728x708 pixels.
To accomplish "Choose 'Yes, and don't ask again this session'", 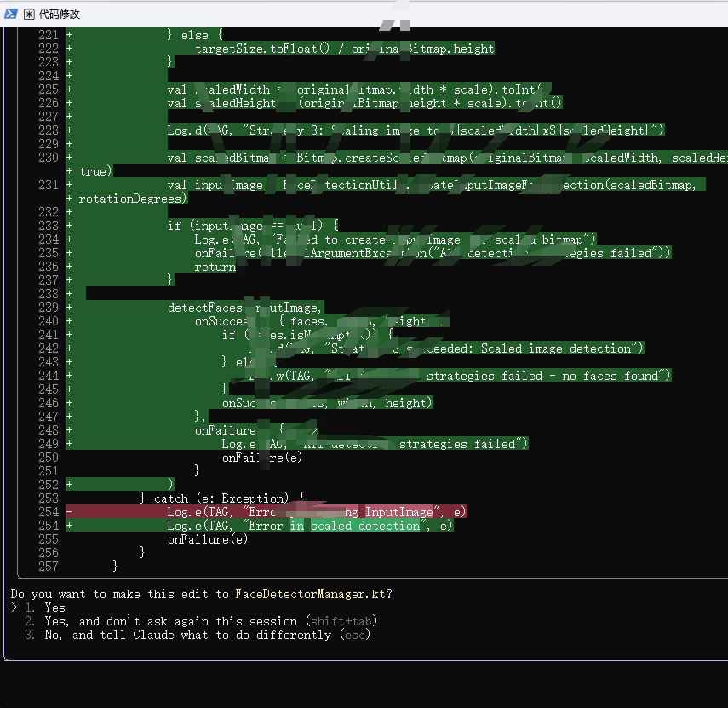I will (x=170, y=621).
